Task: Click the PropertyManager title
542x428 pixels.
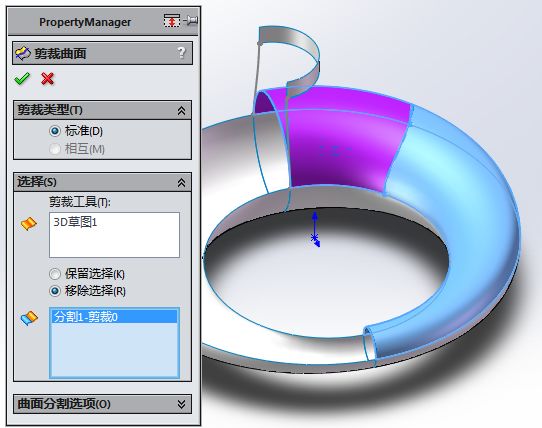Action: 85,22
